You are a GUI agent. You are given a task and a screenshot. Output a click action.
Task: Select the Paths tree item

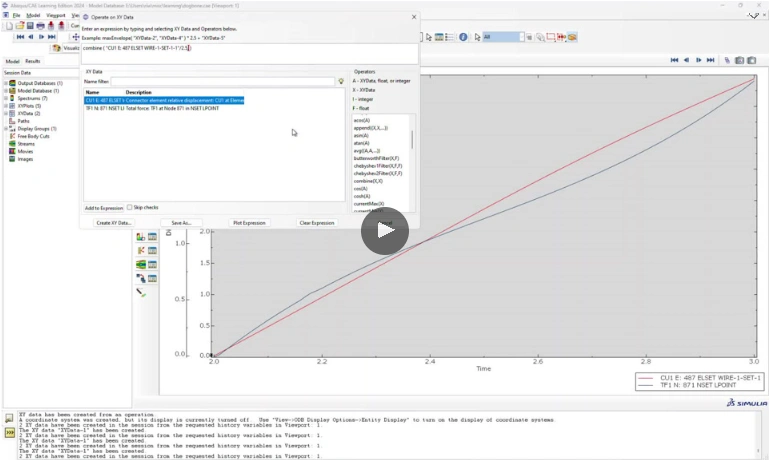(23, 121)
